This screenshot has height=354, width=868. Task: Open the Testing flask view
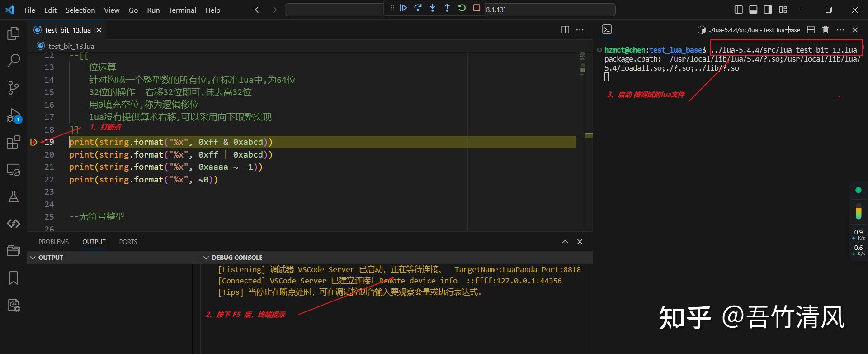click(14, 196)
